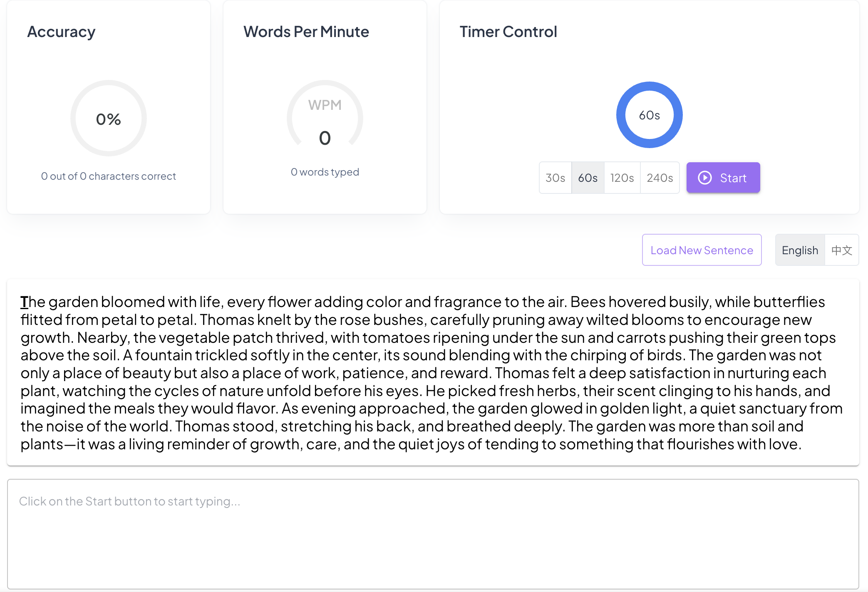This screenshot has width=868, height=592.
Task: Click Load New Sentence button
Action: (702, 250)
